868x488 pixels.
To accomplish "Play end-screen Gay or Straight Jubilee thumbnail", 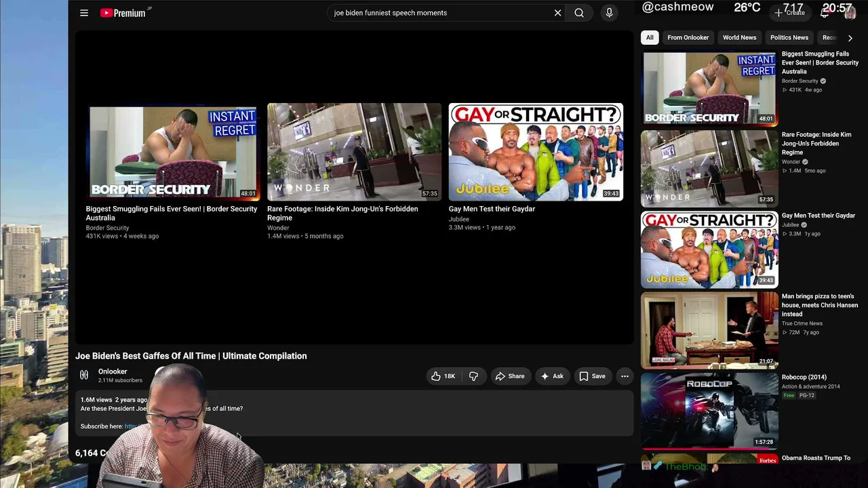I will pyautogui.click(x=536, y=152).
